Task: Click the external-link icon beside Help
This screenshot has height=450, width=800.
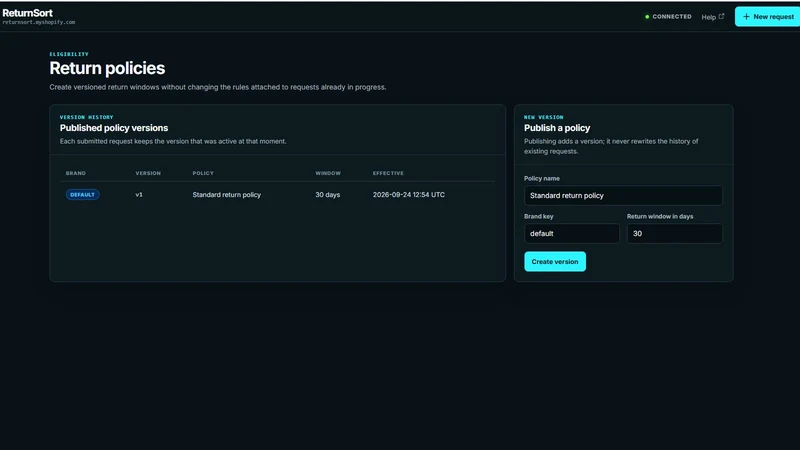Action: coord(721,16)
